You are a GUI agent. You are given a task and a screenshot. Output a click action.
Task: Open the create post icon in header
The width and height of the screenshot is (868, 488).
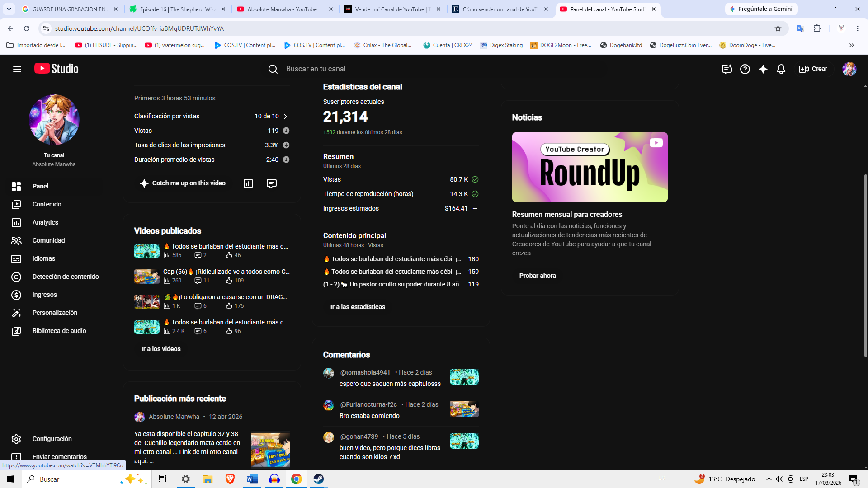click(x=726, y=69)
